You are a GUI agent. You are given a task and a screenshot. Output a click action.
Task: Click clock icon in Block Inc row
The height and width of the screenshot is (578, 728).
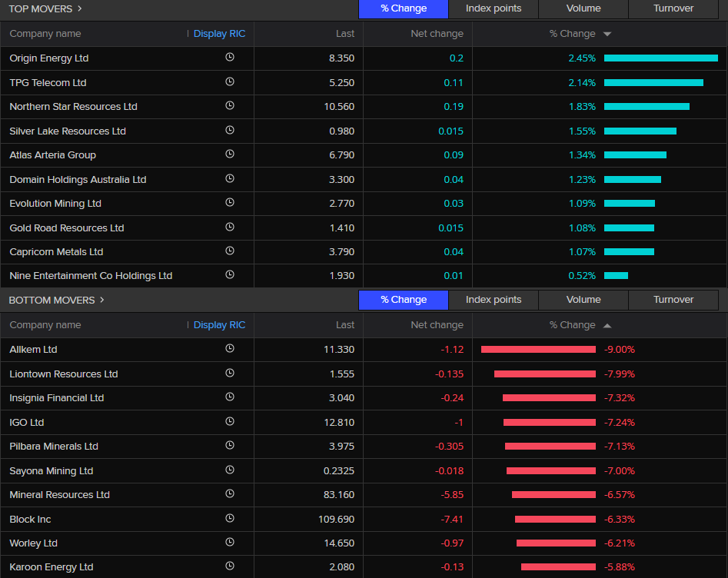[x=230, y=518]
